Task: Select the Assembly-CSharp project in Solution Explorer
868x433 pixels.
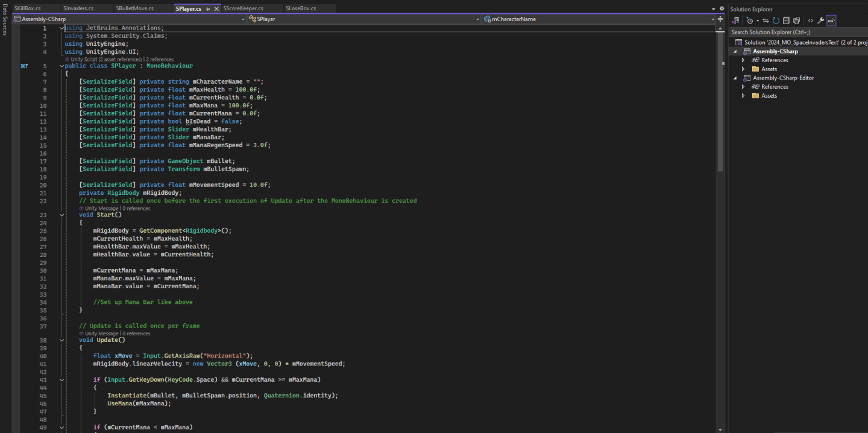Action: (x=775, y=51)
